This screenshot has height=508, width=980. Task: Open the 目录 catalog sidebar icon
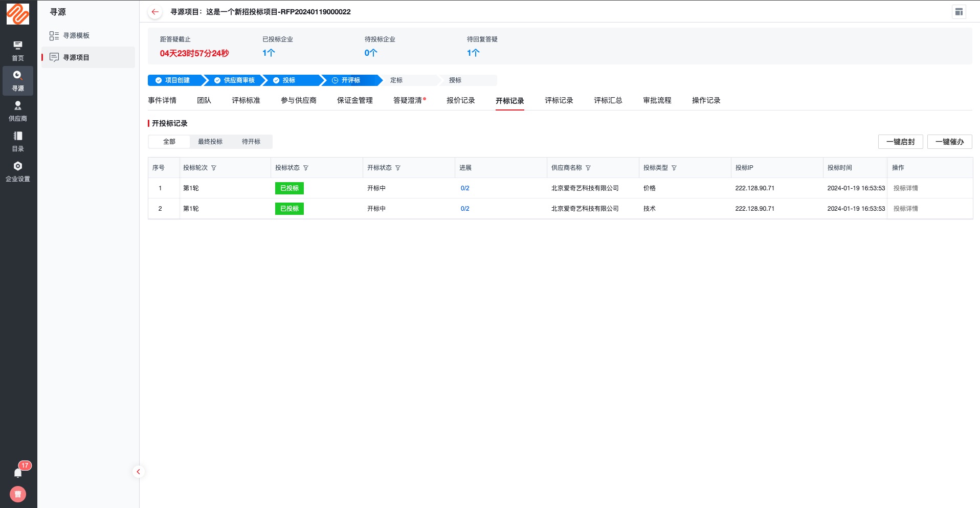pyautogui.click(x=18, y=141)
